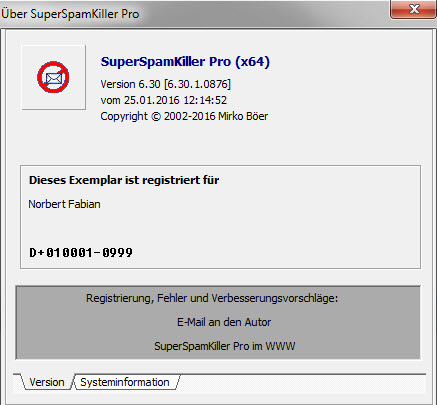Click the copyright © symbol

[156, 116]
